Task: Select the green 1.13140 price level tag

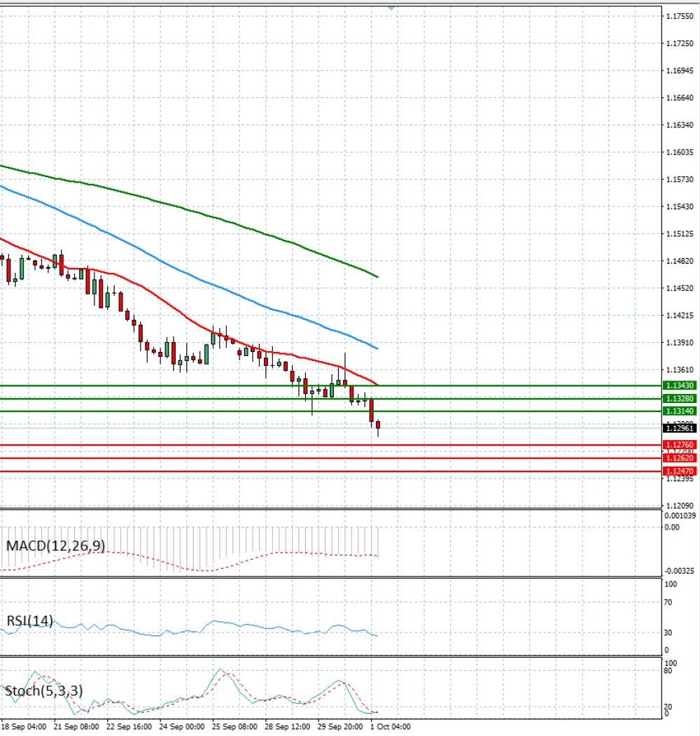Action: click(679, 411)
